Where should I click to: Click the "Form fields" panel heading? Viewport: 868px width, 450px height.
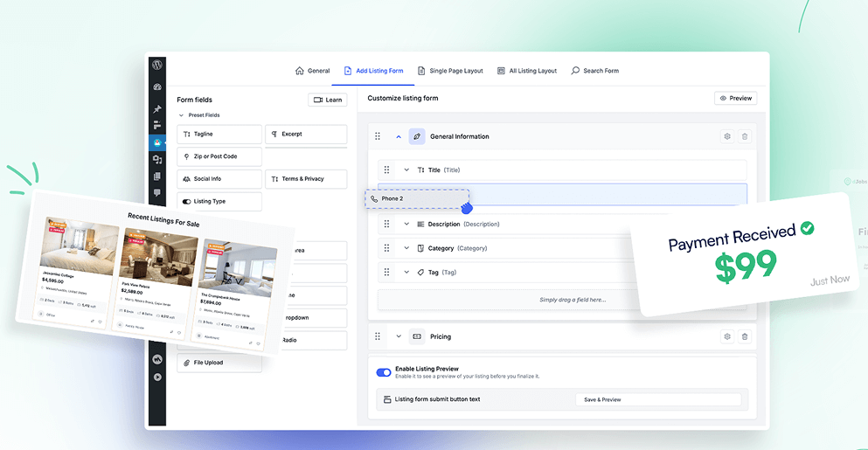pyautogui.click(x=194, y=100)
